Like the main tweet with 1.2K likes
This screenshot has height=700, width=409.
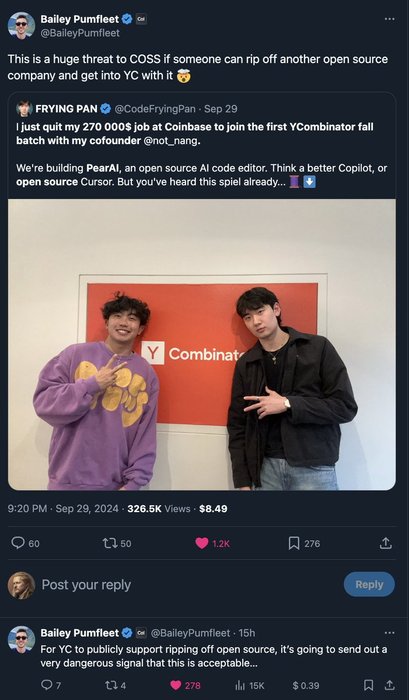click(213, 543)
